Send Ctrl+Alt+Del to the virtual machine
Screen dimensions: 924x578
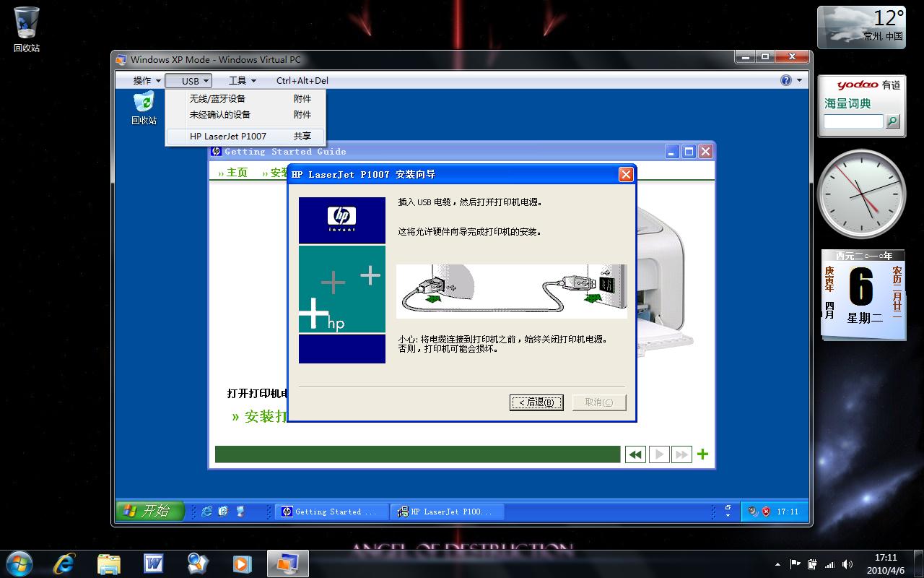tap(302, 80)
